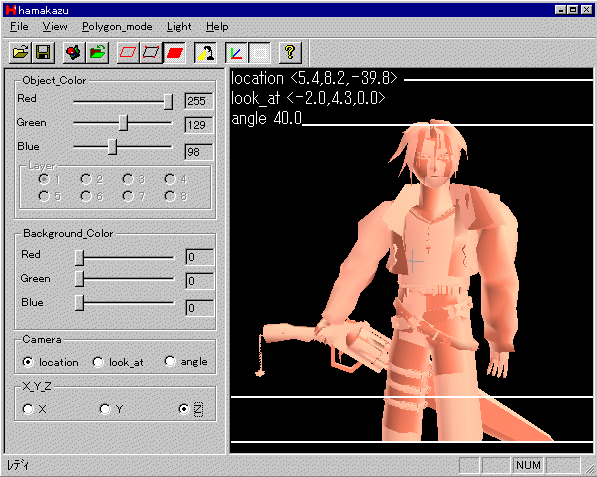
Task: Choose the X axis radio button
Action: tap(28, 409)
